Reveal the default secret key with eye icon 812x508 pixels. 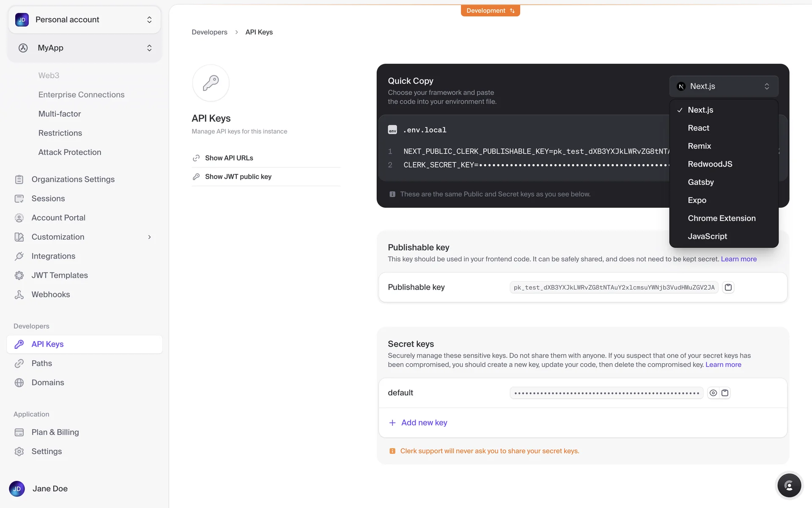tap(713, 393)
